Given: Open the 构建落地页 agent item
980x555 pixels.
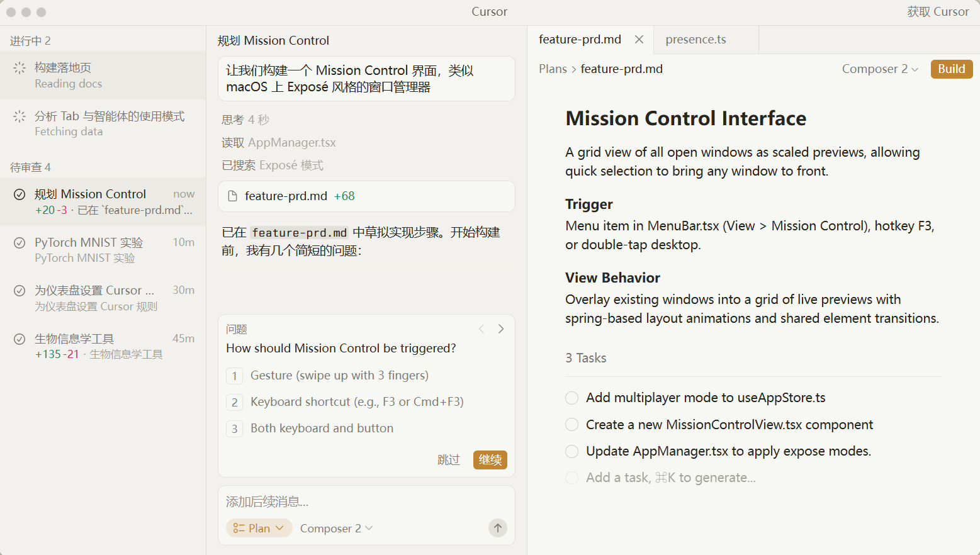Looking at the screenshot, I should click(103, 76).
